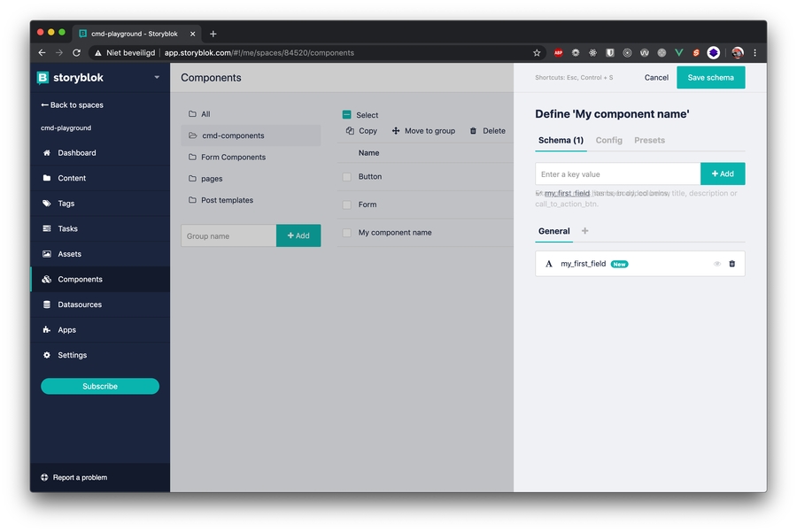The width and height of the screenshot is (797, 532).
Task: Toggle the Select all checkbox
Action: pos(347,115)
